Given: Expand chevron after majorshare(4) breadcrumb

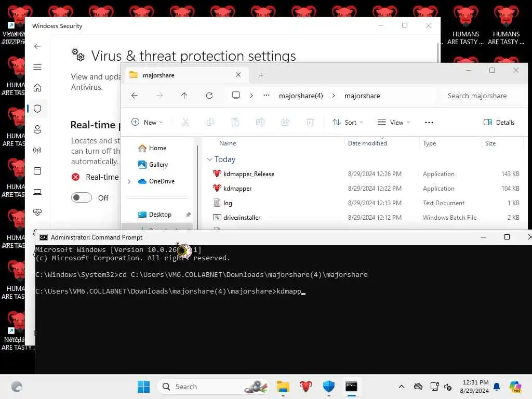Looking at the screenshot, I should click(x=334, y=96).
